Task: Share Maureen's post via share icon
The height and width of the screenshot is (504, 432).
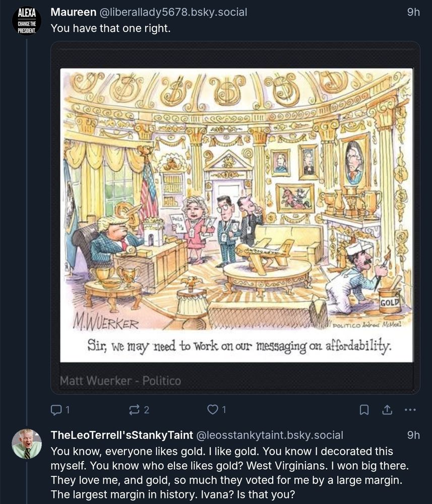Action: coord(387,409)
